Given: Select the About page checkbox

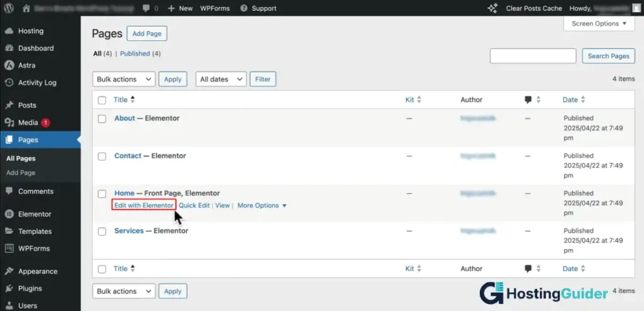Looking at the screenshot, I should pyautogui.click(x=102, y=119).
